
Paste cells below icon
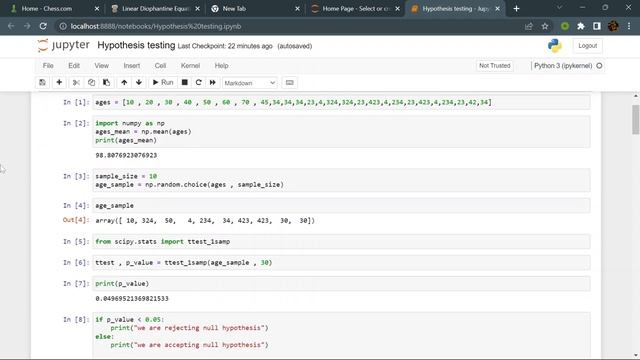click(107, 82)
